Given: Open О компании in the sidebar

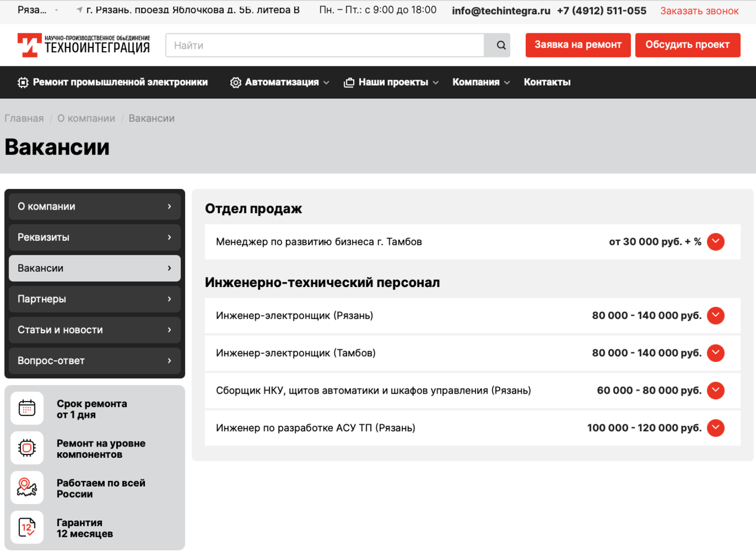Looking at the screenshot, I should (x=95, y=206).
